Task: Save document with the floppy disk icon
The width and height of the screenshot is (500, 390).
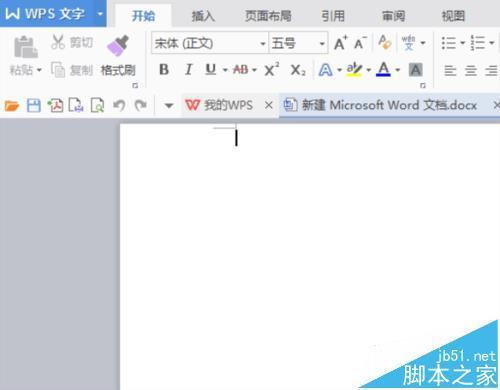Action: point(34,106)
